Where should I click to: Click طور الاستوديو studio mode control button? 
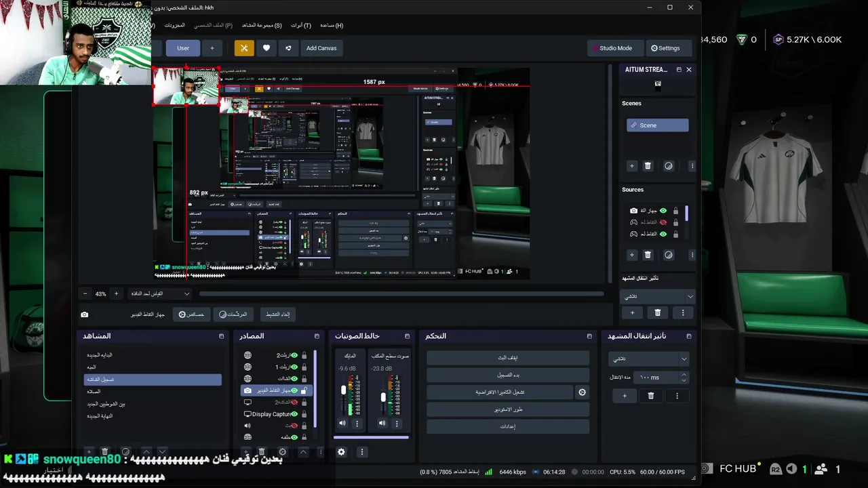(x=508, y=409)
